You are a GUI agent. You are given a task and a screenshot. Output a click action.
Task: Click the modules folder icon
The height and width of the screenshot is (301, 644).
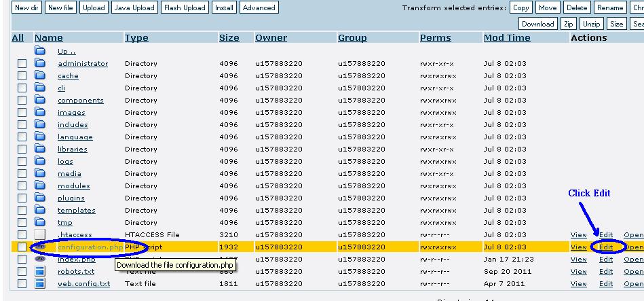40,185
